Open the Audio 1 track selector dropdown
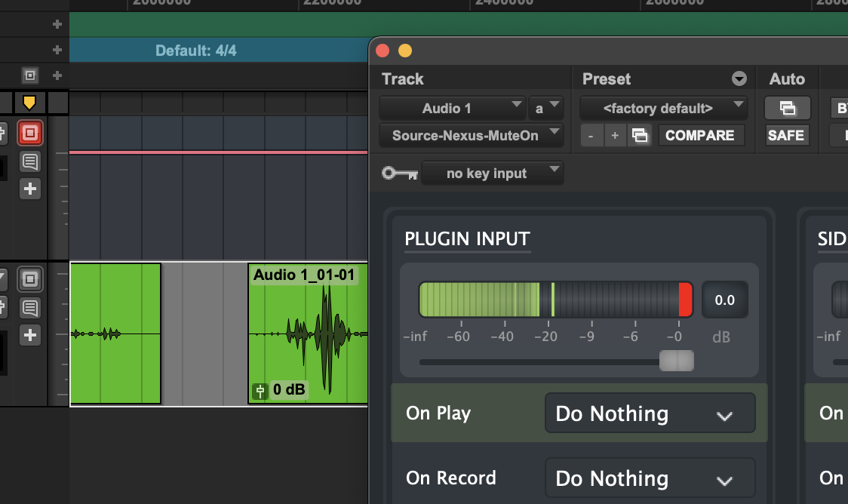 point(452,108)
